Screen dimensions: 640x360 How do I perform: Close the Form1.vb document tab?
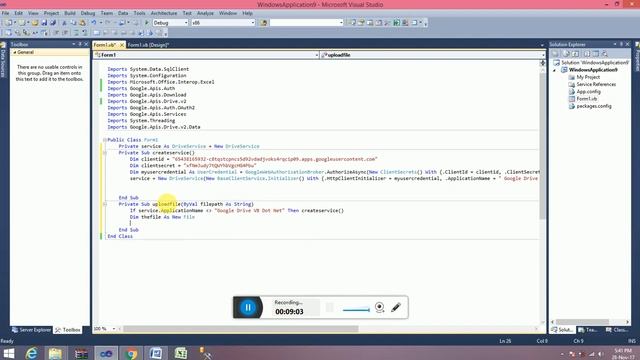(x=122, y=45)
